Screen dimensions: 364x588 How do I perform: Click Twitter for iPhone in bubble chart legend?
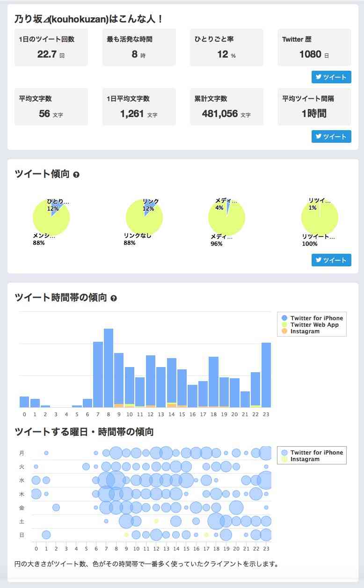(x=316, y=453)
